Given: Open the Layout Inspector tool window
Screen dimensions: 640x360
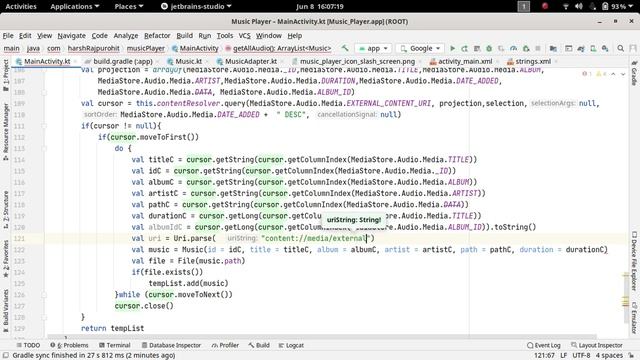Looking at the screenshot, I should [x=596, y=345].
